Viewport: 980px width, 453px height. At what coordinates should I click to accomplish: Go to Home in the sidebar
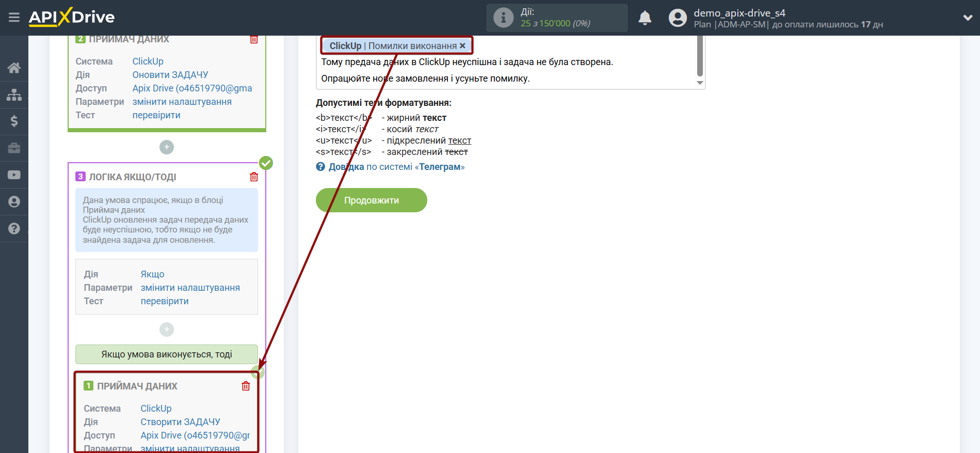14,68
